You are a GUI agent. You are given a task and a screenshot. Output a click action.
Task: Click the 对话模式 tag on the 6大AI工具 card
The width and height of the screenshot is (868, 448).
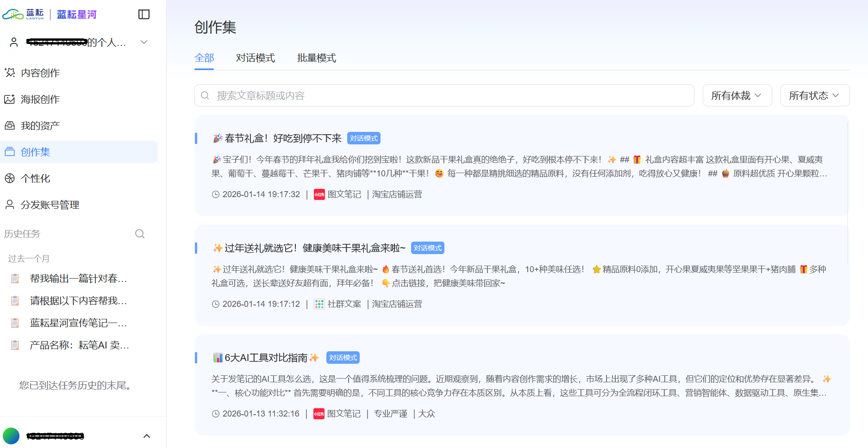pyautogui.click(x=343, y=358)
